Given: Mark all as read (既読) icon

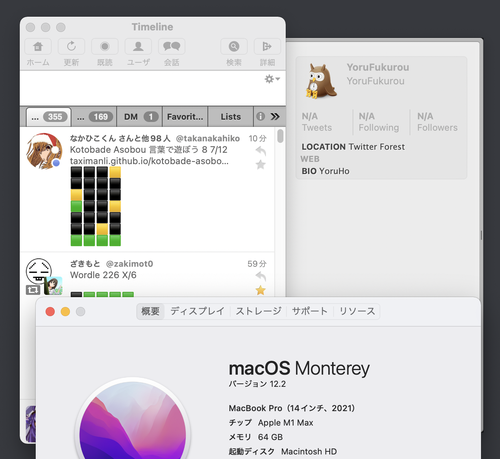Looking at the screenshot, I should pos(105,46).
